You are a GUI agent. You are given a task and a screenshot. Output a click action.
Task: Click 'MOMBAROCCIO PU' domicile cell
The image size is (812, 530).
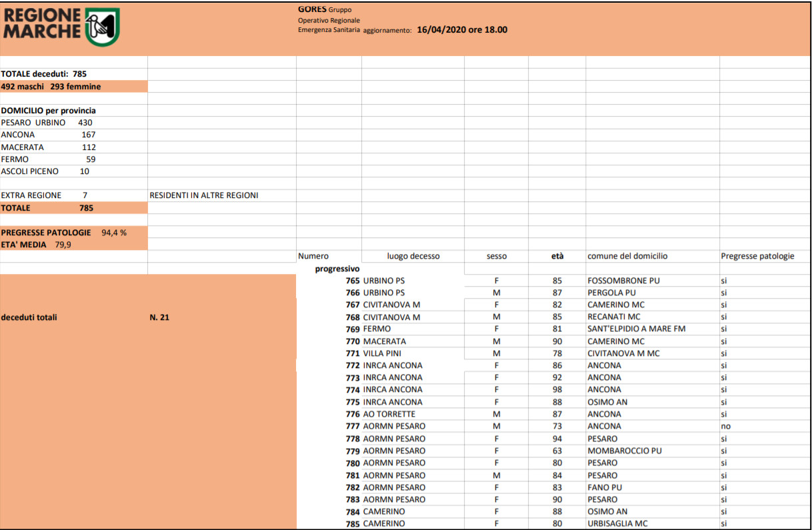(x=625, y=451)
